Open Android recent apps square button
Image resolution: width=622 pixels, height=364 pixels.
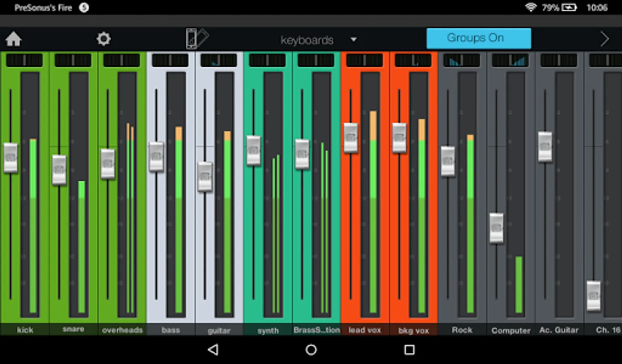(x=409, y=350)
